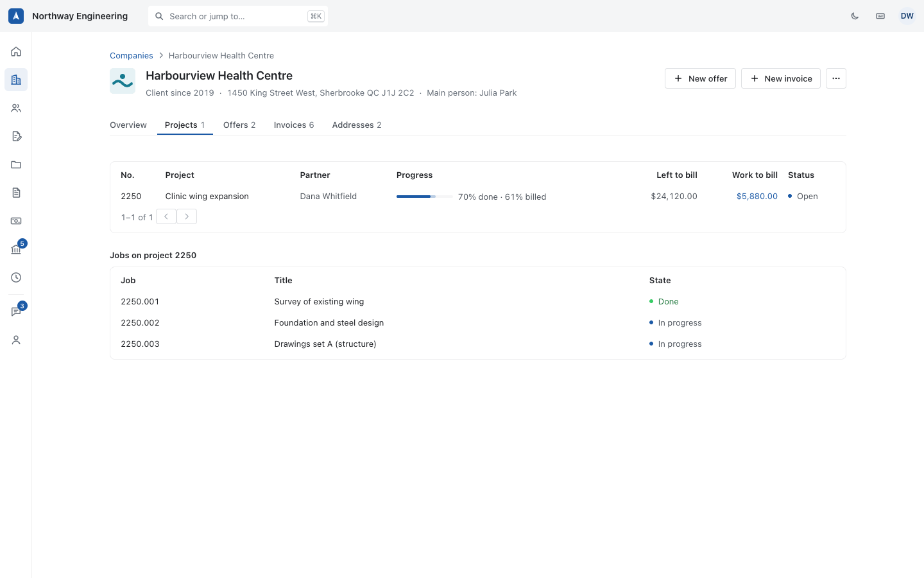Open the $5,880.00 work to bill link

(757, 197)
